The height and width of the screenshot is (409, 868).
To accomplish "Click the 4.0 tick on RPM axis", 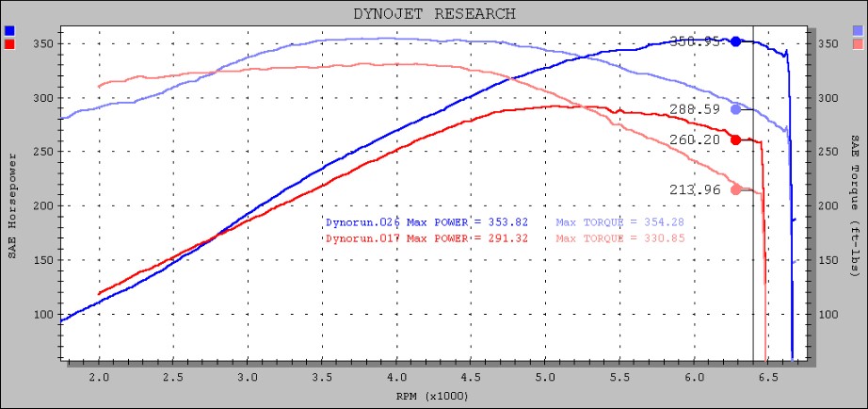I will (396, 376).
